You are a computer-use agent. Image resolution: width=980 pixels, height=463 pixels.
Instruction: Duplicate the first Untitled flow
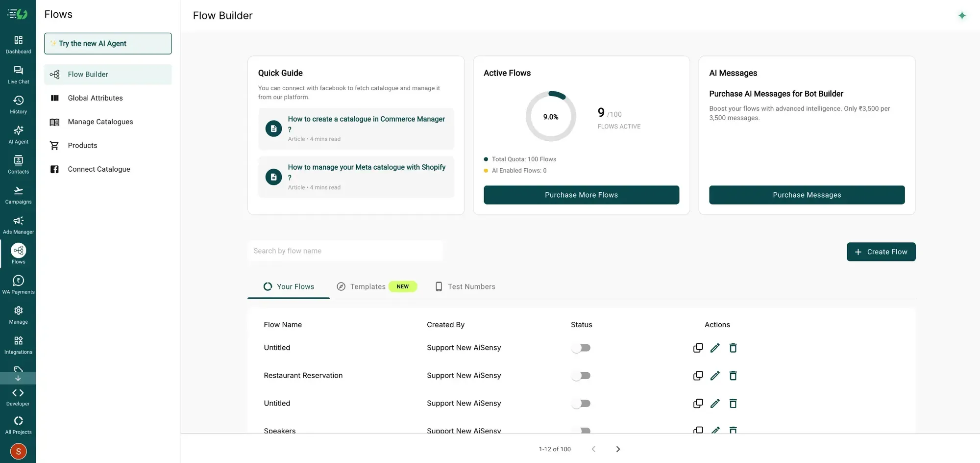pyautogui.click(x=698, y=348)
